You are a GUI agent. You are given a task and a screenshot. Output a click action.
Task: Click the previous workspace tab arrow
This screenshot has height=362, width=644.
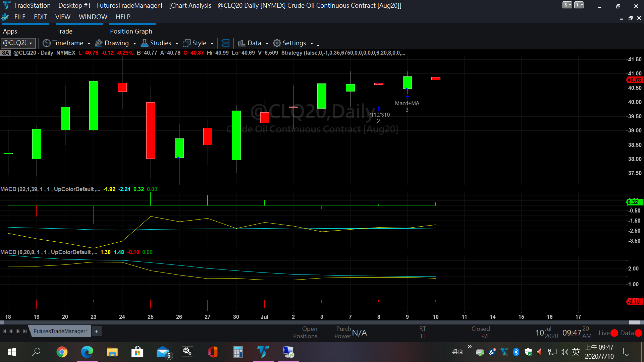[11, 331]
